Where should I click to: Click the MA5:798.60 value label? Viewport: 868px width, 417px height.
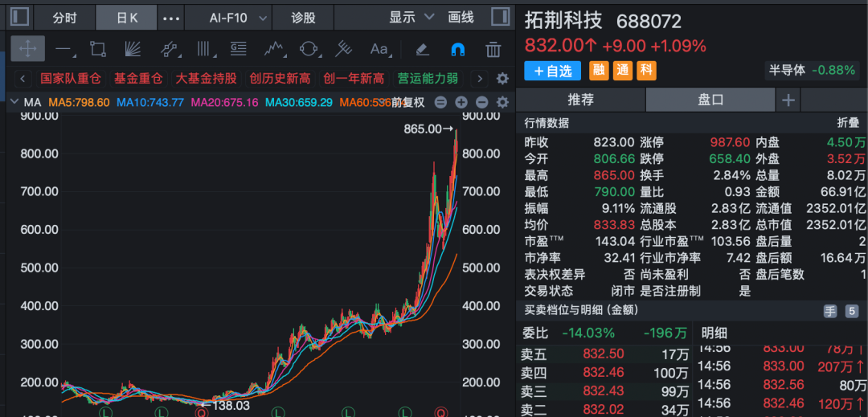(x=79, y=102)
